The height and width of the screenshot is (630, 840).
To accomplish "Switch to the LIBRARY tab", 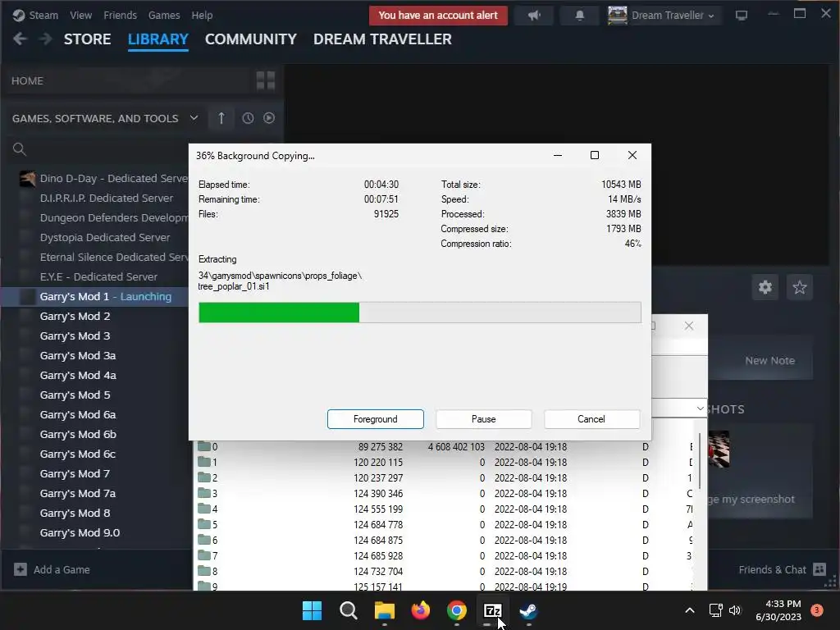I will pyautogui.click(x=158, y=39).
